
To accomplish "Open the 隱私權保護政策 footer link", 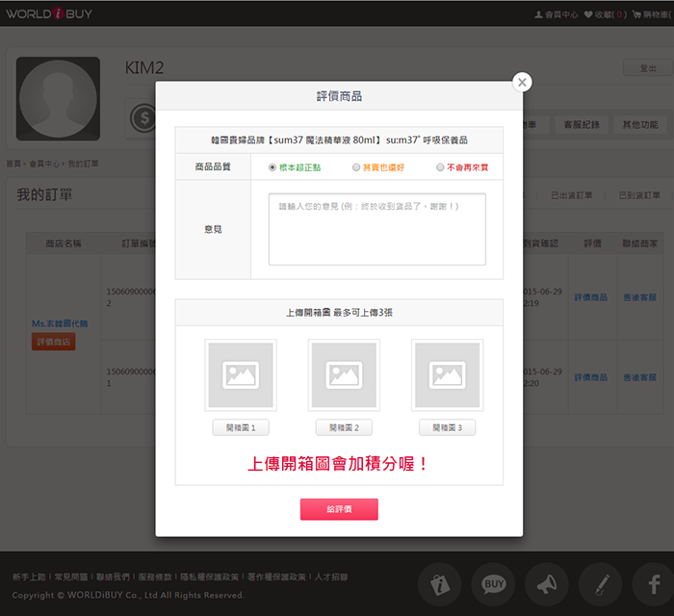I will point(209,577).
